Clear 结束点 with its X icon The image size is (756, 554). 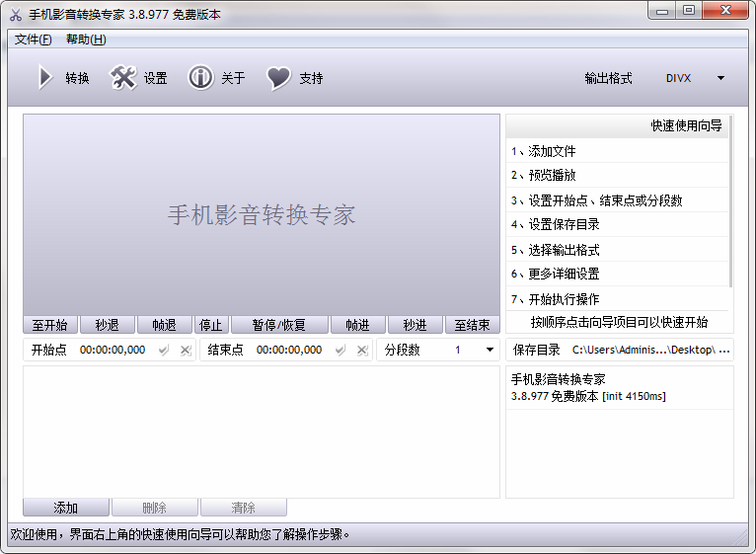[362, 350]
